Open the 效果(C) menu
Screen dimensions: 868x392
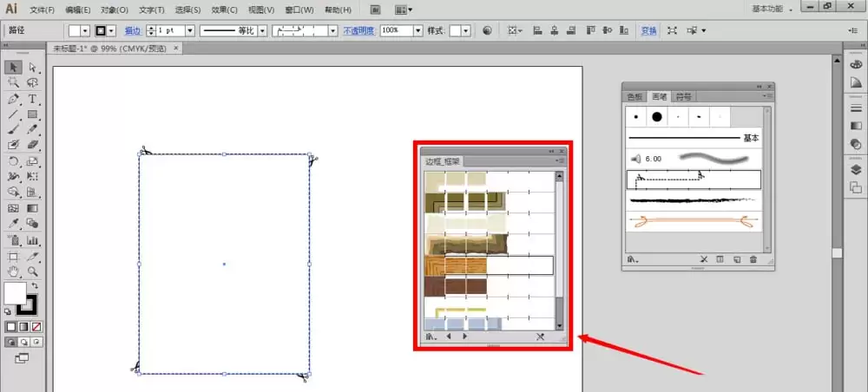224,10
